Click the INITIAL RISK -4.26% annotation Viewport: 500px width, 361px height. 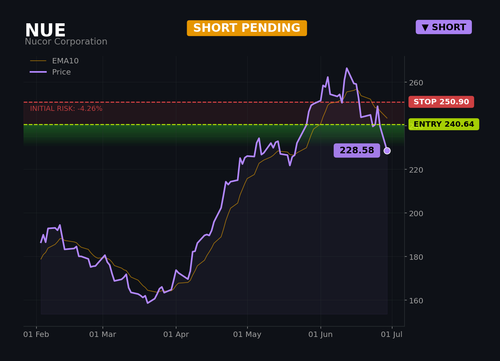66,109
